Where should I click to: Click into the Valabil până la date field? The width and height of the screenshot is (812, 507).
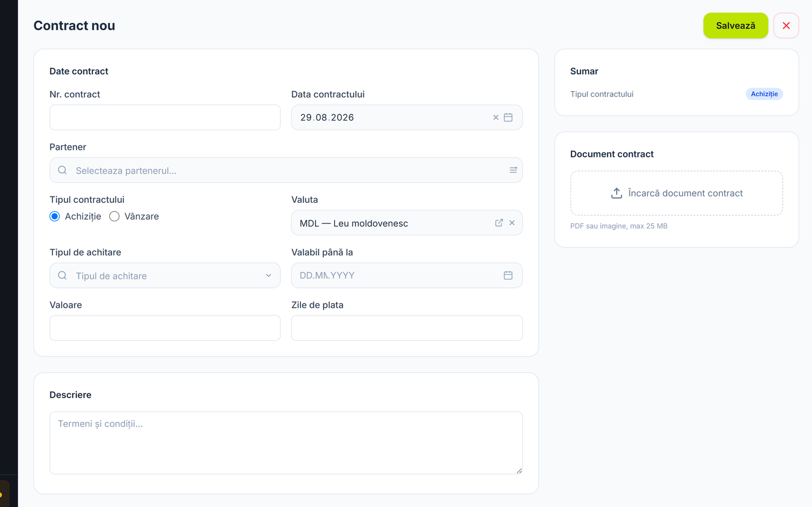(x=407, y=275)
